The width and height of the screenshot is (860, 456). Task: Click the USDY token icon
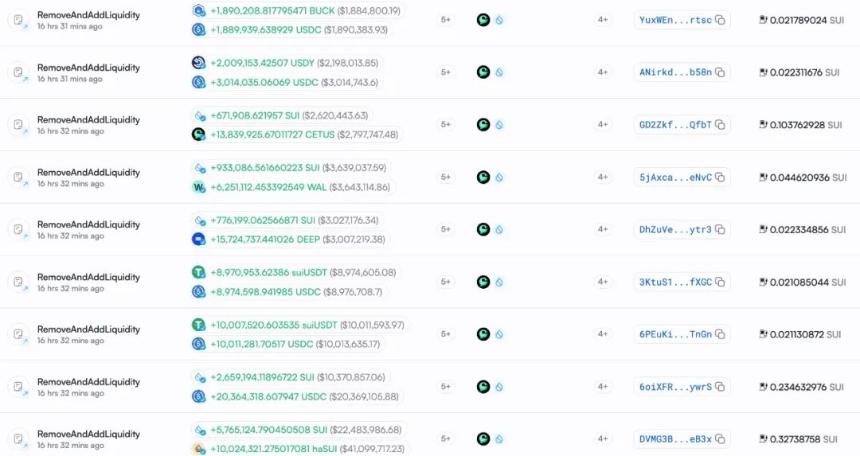click(x=199, y=62)
